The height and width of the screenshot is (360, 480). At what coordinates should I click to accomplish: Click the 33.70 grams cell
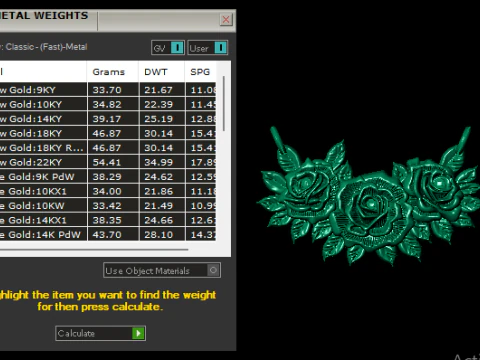click(113, 90)
